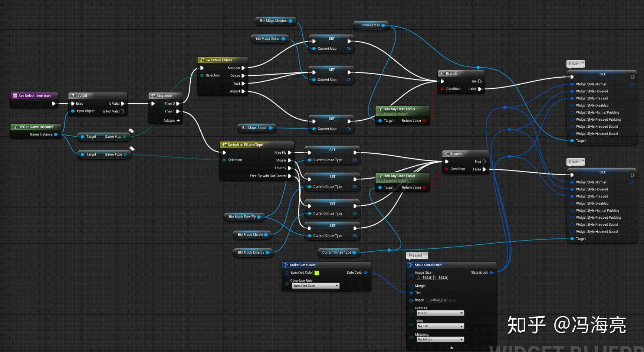
Task: Click the Sequence node header icon
Action: [x=153, y=95]
